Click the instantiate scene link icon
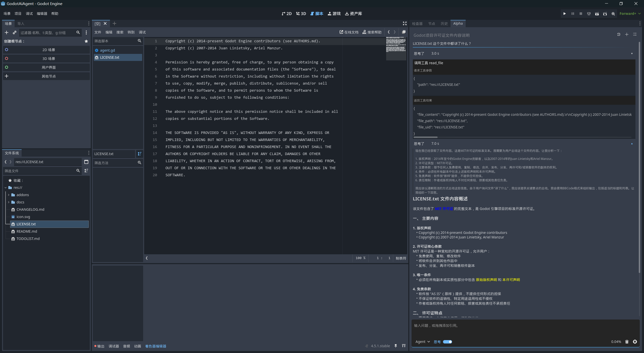The width and height of the screenshot is (644, 353). [x=15, y=32]
